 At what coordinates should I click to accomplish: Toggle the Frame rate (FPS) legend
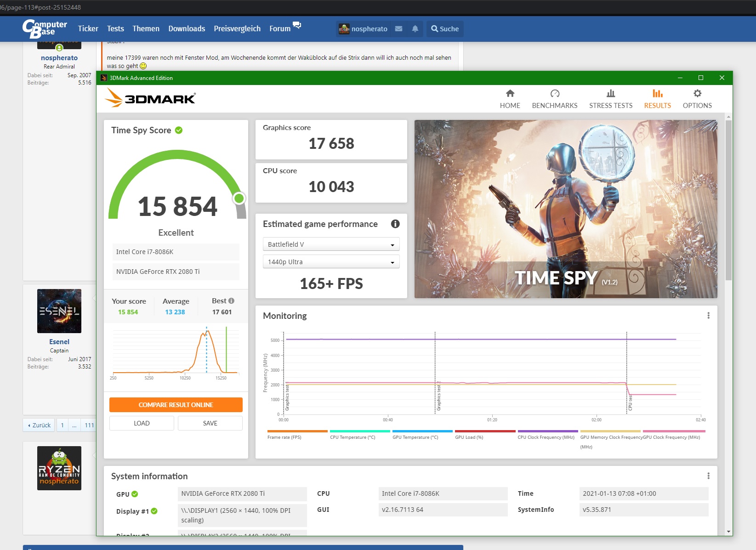tap(297, 435)
